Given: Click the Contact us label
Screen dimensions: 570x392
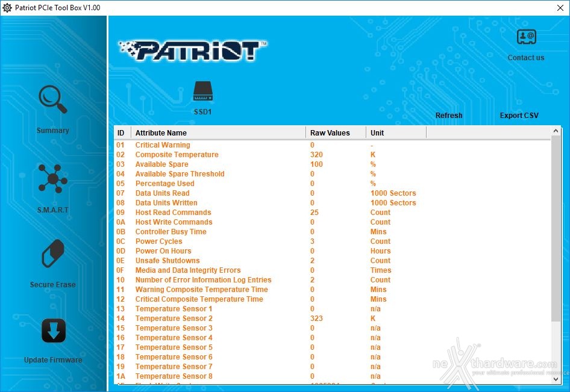Looking at the screenshot, I should click(x=526, y=57).
